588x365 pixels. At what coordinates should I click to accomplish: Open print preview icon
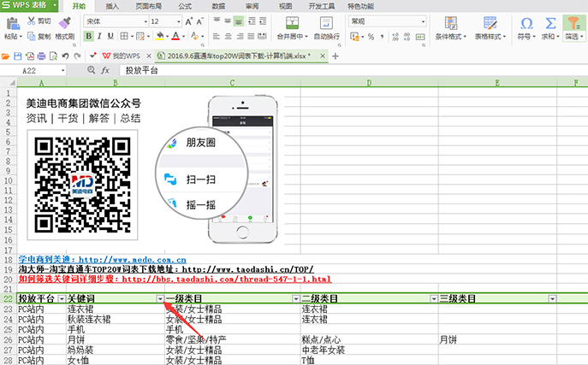(53, 56)
